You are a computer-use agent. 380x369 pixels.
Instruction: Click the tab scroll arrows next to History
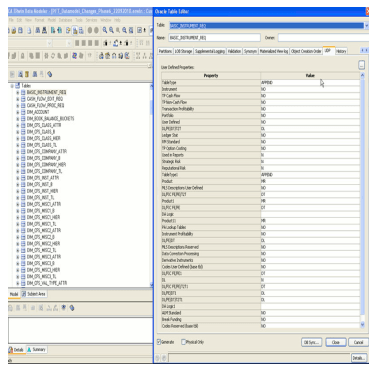coord(364,50)
